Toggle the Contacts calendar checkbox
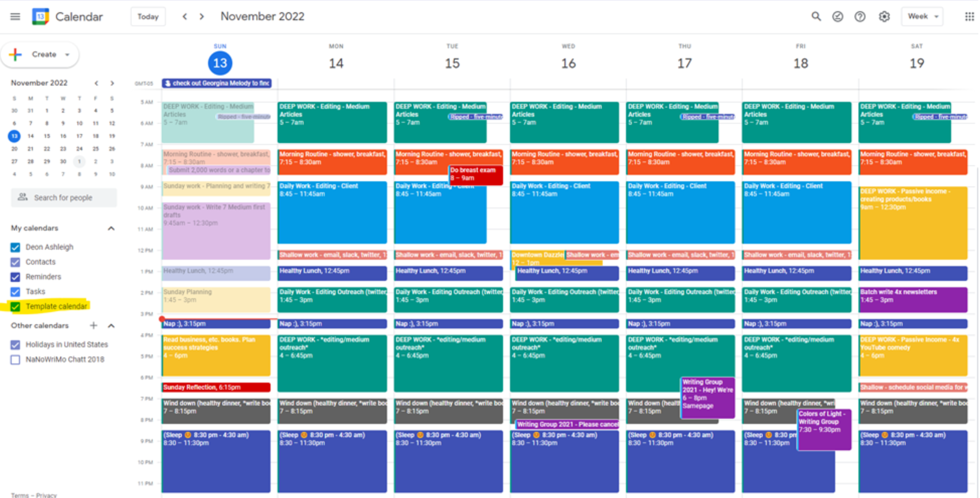This screenshot has width=980, height=498. tap(15, 262)
